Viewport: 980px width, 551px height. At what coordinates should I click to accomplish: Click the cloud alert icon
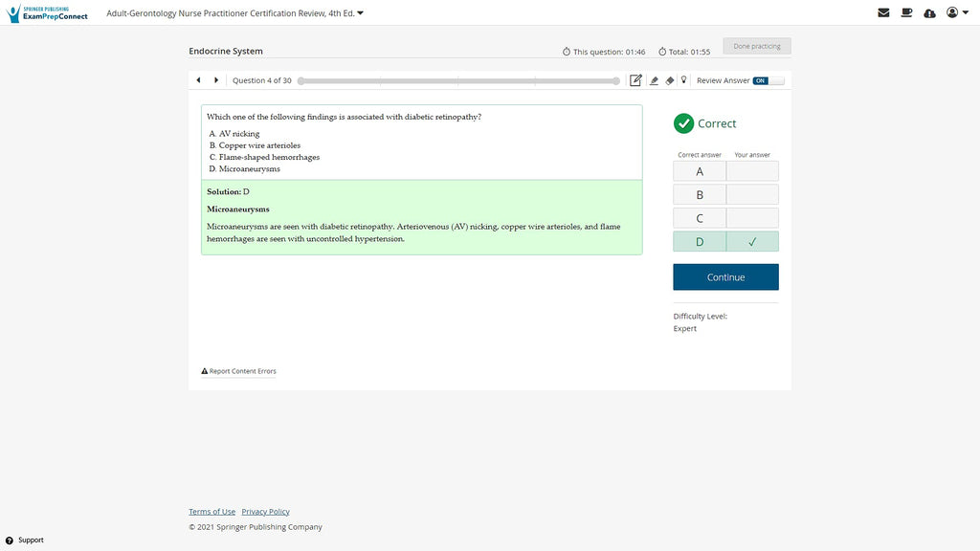(x=929, y=12)
